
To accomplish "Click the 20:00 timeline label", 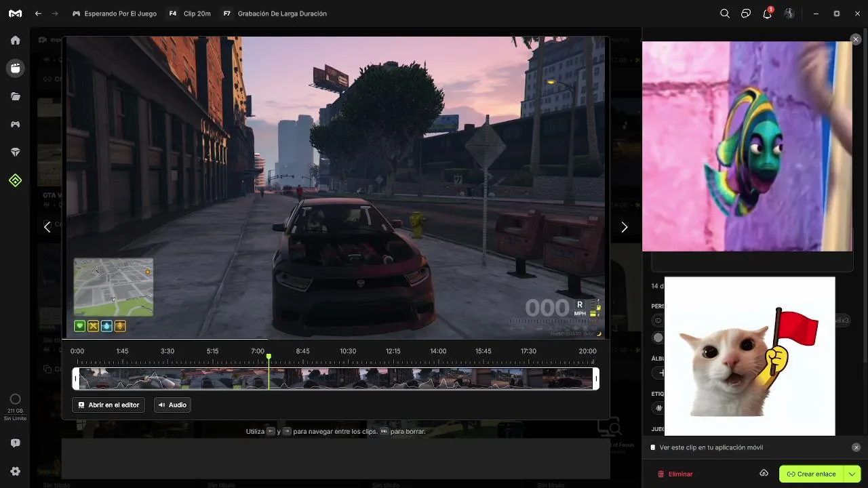I will (588, 351).
